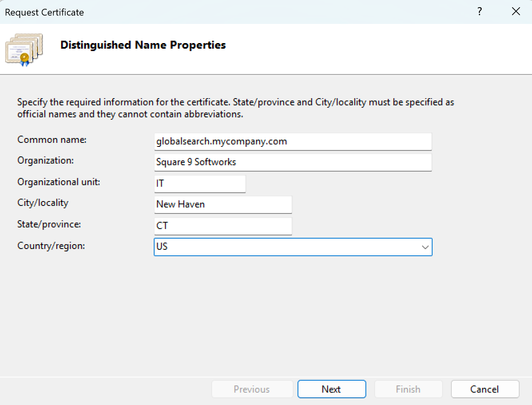This screenshot has height=405, width=532.
Task: Select the Request Certificate title bar text
Action: [x=44, y=12]
